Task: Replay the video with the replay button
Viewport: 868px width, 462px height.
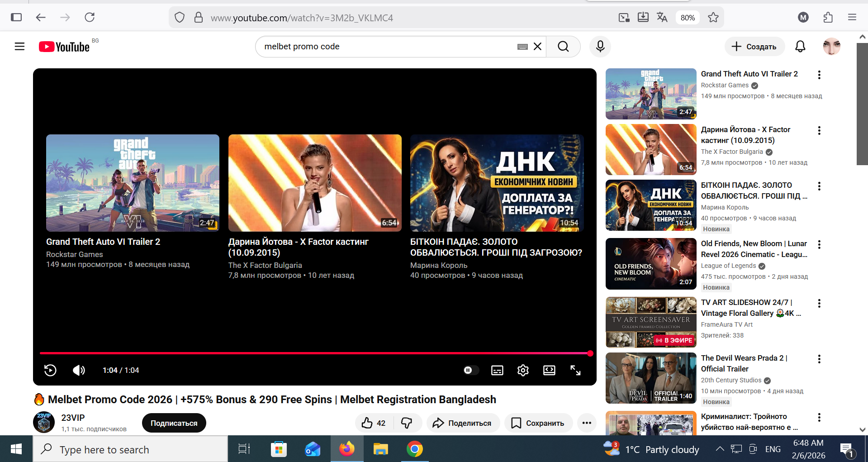Action: pyautogui.click(x=50, y=370)
